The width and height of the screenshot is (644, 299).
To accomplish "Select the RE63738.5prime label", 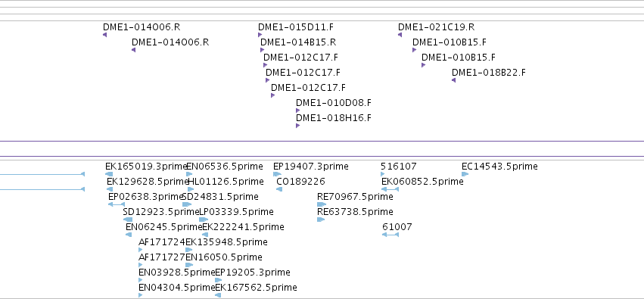I will 355,212.
